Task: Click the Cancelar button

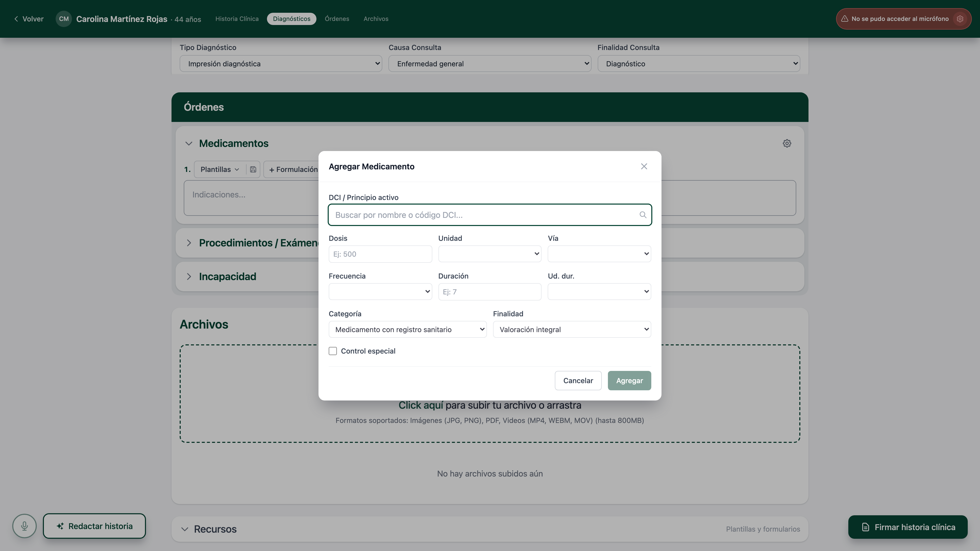Action: coord(578,381)
